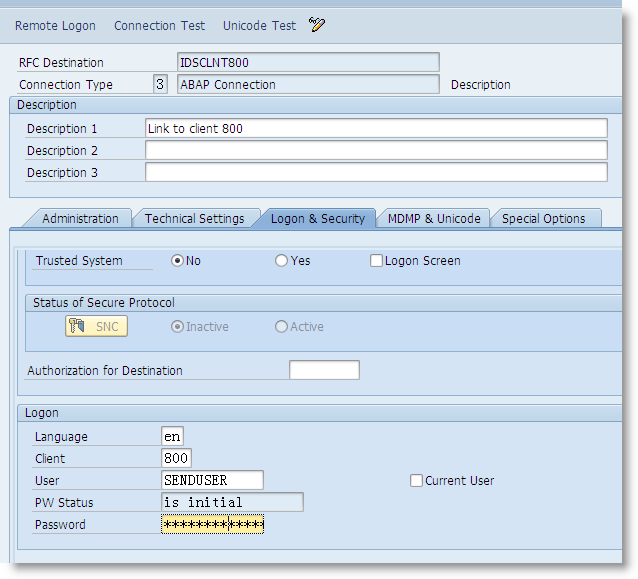Click the empty Description 3 field
Image resolution: width=638 pixels, height=579 pixels.
pyautogui.click(x=376, y=172)
